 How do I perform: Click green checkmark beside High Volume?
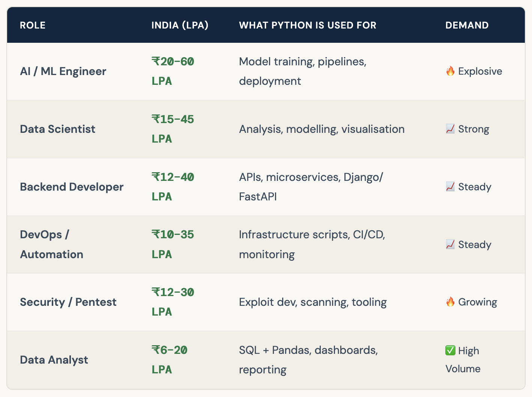pos(450,351)
